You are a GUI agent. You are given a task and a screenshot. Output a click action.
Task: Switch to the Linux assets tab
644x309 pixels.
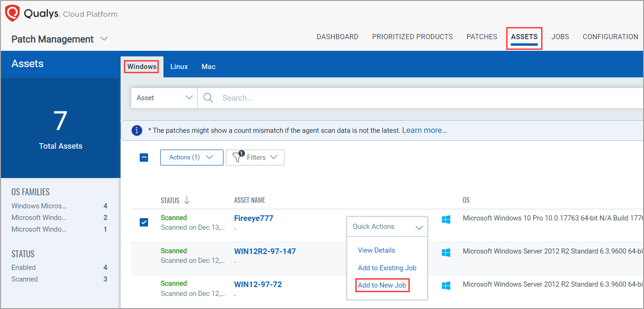point(179,67)
